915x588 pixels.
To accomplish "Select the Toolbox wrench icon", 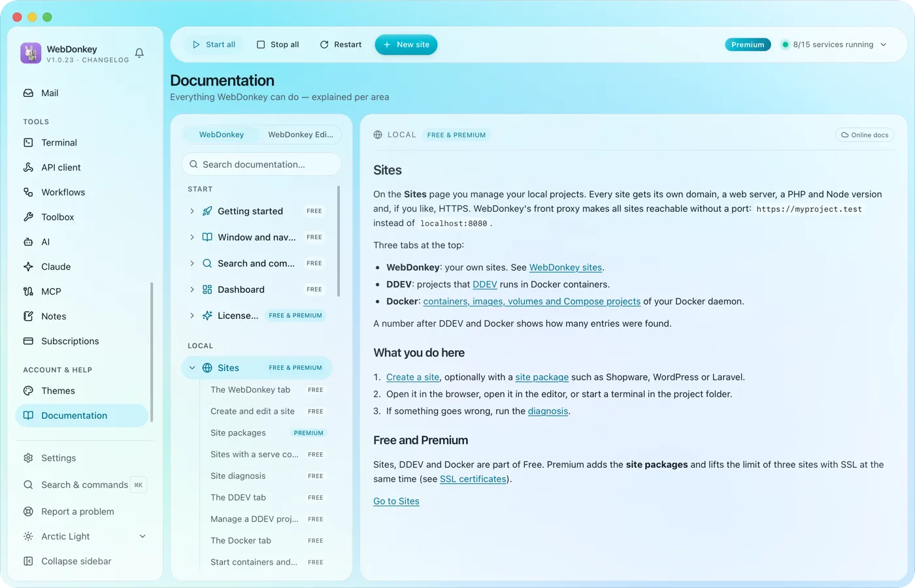I will (28, 217).
